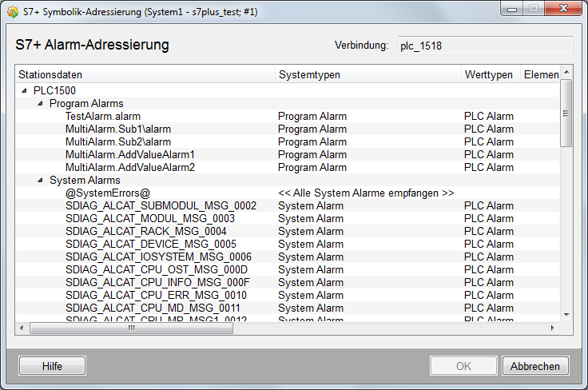Select SDIAG_ALCAT_RACK_MSG_0004
This screenshot has width=588, height=390.
tap(146, 232)
